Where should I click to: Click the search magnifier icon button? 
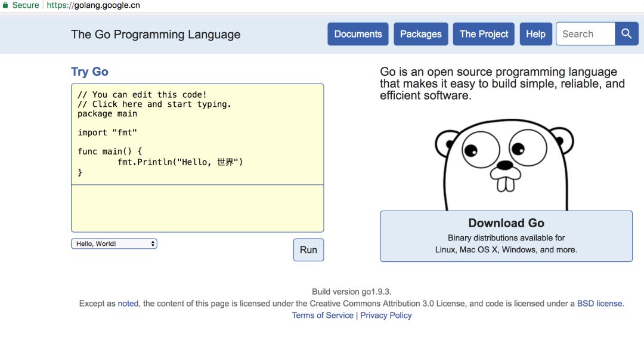(626, 33)
